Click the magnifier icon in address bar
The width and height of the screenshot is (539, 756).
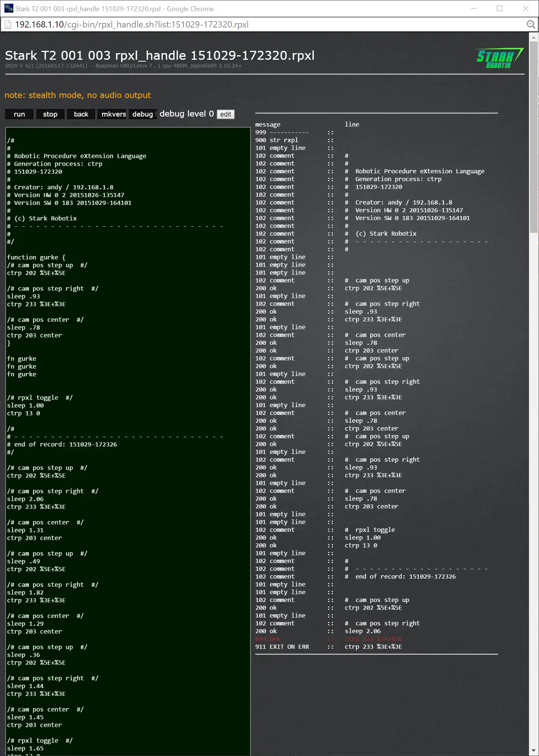(531, 24)
